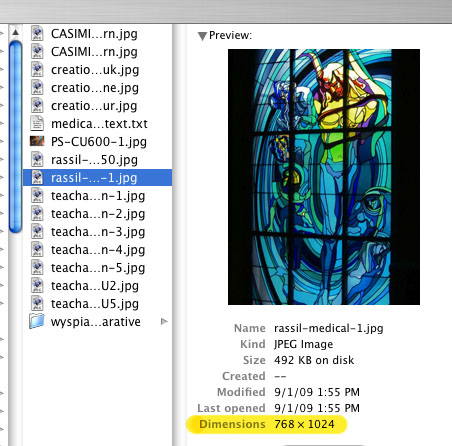Select creatio...ne.jpg in the list

[95, 88]
